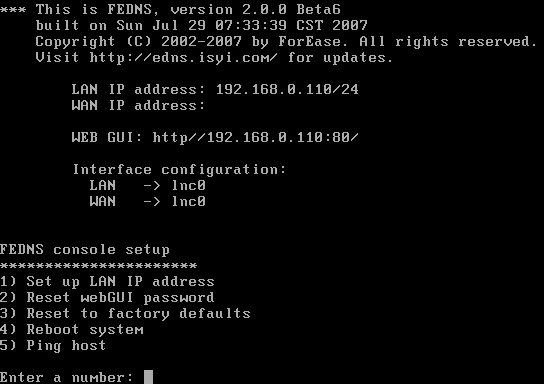Screen dimensions: 544x384
Task: Click the Enter a number prompt label
Action: tap(67, 377)
